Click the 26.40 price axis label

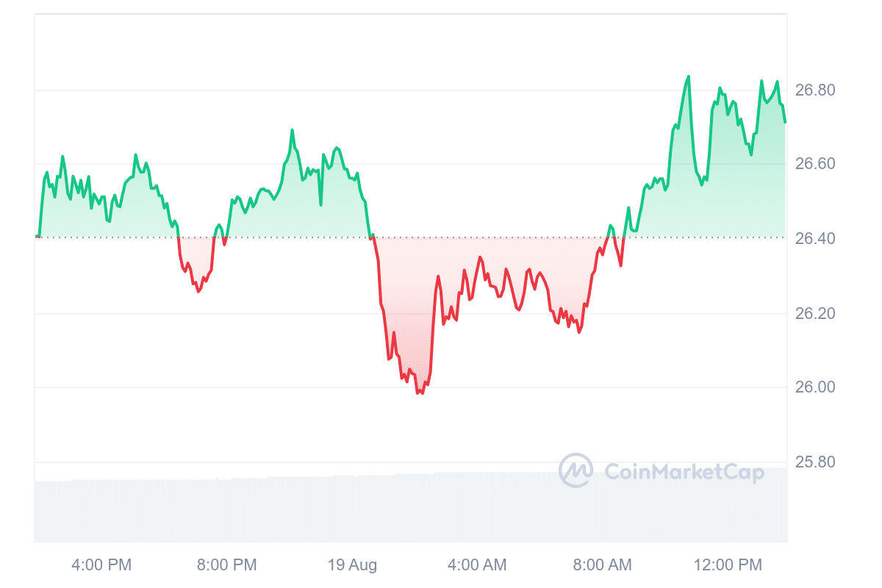coord(815,239)
